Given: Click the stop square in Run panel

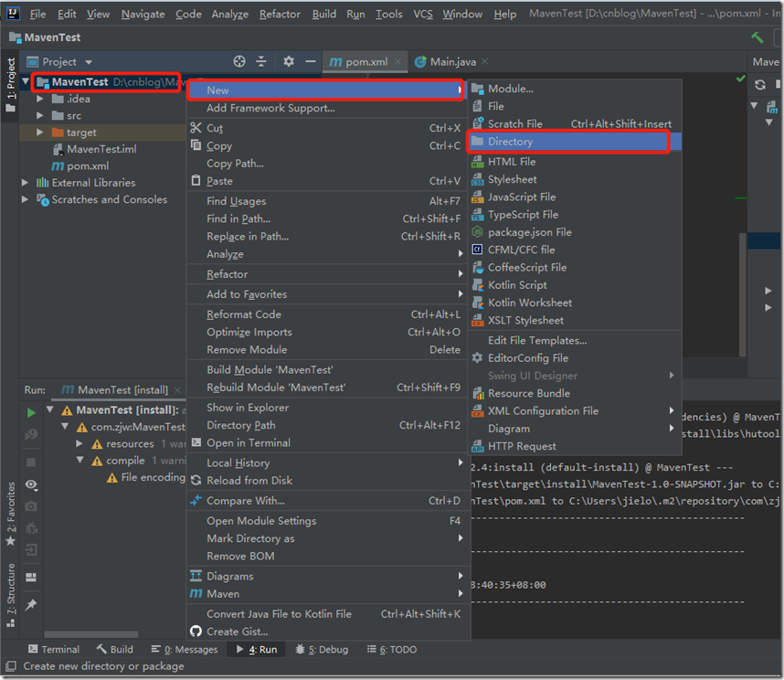Looking at the screenshot, I should [x=31, y=462].
